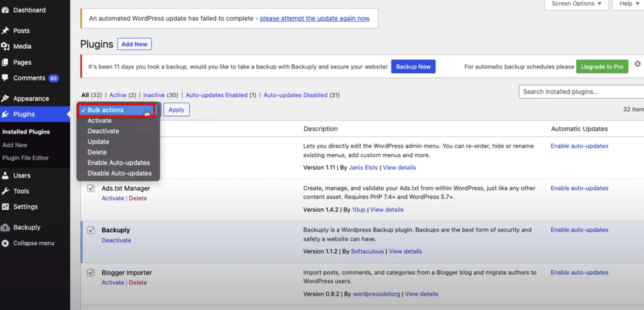
Task: Click the Search installed plugins field
Action: 581,92
